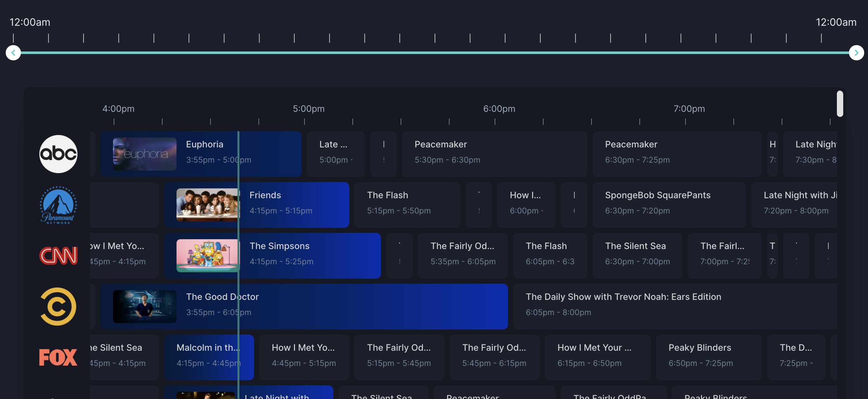Select The Fairly Od... 5:15pm - 5:45pm on FOX
This screenshot has height=399, width=868.
point(399,357)
